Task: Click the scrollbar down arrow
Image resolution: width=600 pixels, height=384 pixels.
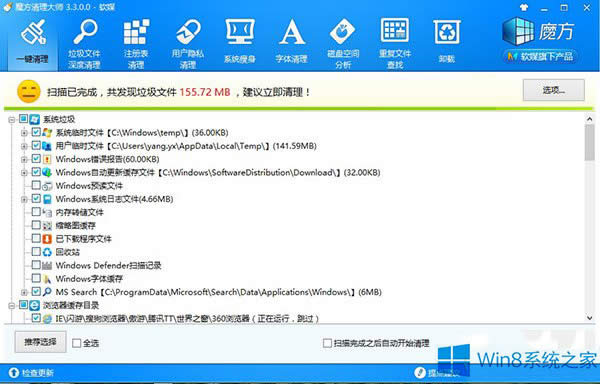Action: 590,318
